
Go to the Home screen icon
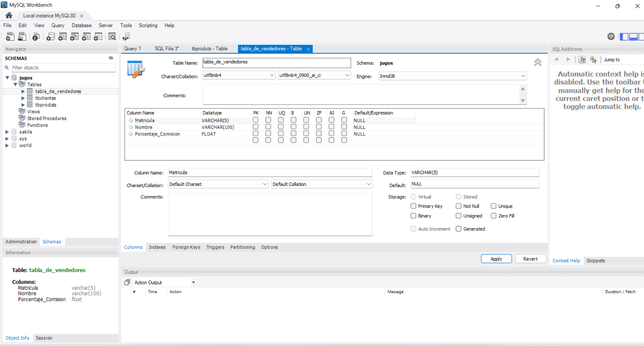[x=9, y=15]
